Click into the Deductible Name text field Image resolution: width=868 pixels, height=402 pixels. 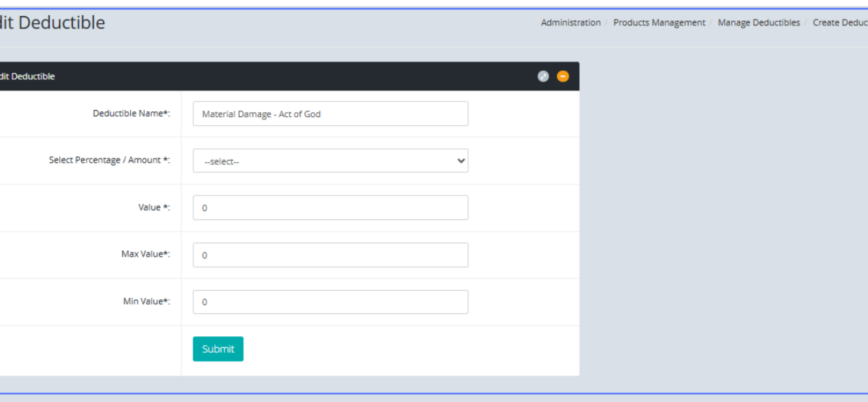tap(330, 114)
